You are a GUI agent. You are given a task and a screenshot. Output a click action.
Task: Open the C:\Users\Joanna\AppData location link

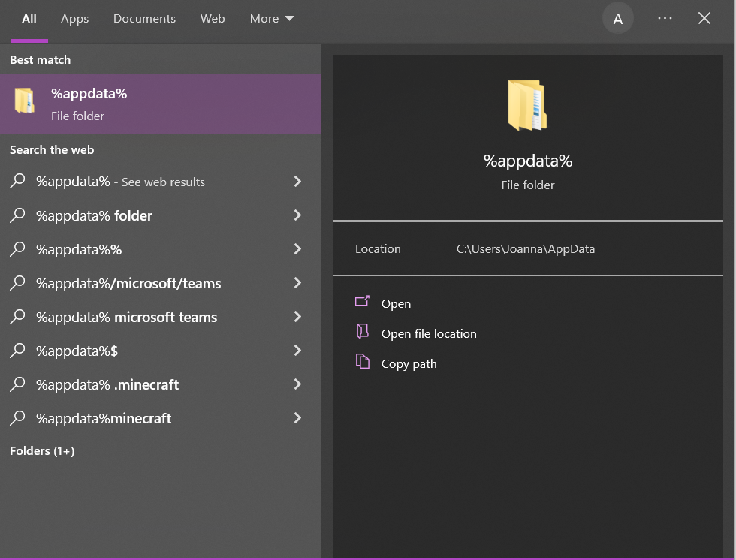tap(525, 249)
